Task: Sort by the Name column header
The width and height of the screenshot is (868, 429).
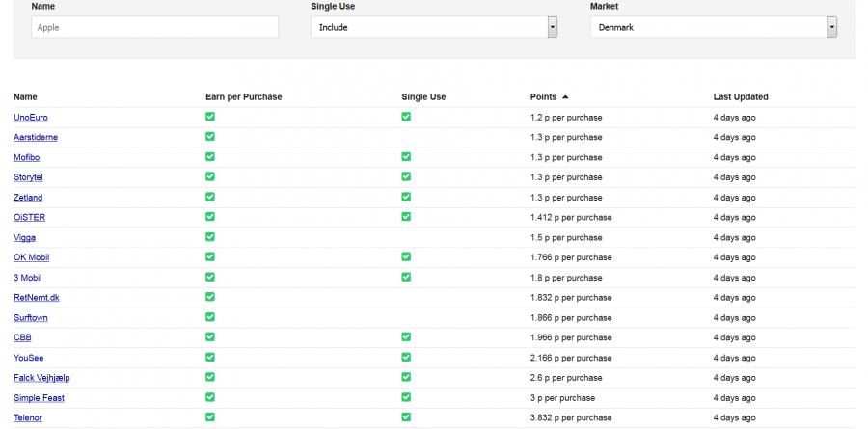Action: 25,96
